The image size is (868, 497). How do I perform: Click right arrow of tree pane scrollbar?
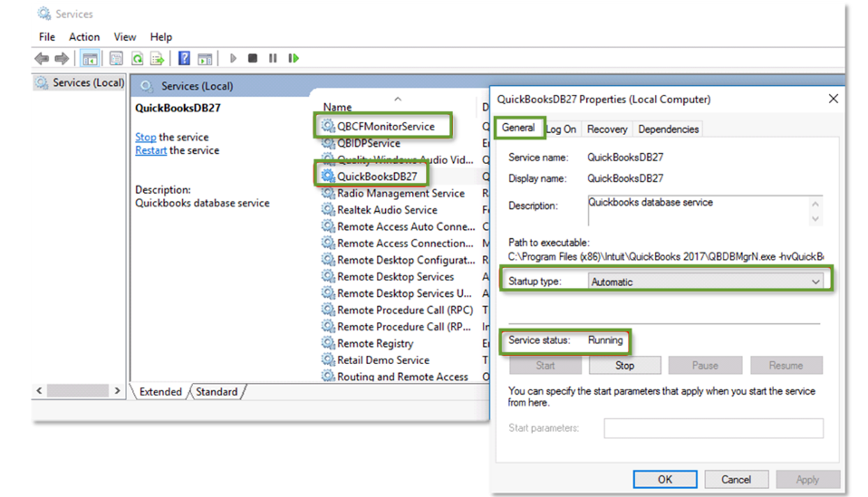(117, 391)
